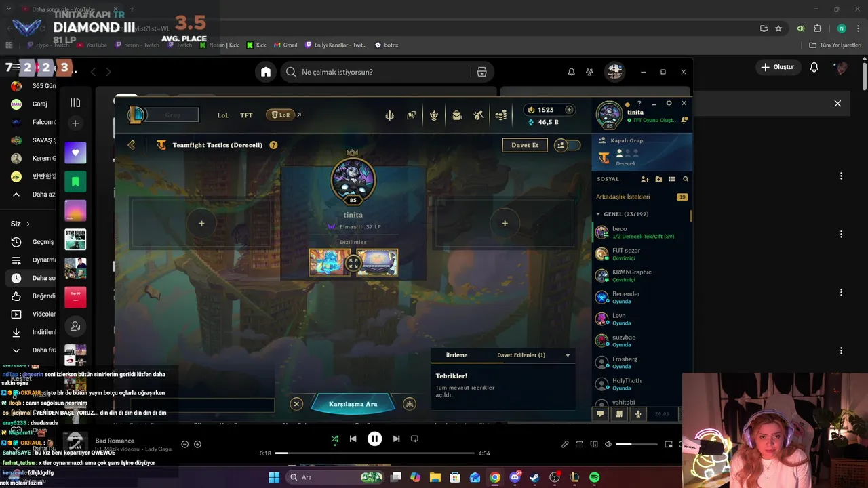Click the new folder icon in Sosyal

658,179
